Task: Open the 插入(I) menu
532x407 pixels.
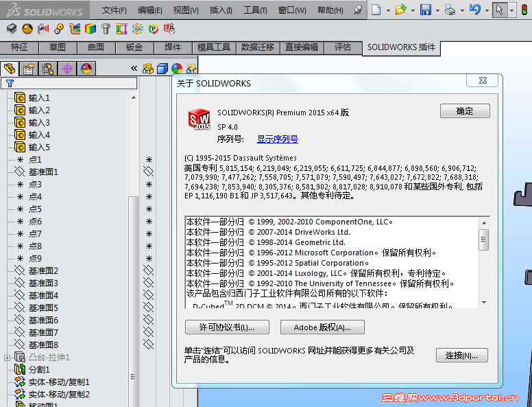Action: (221, 10)
